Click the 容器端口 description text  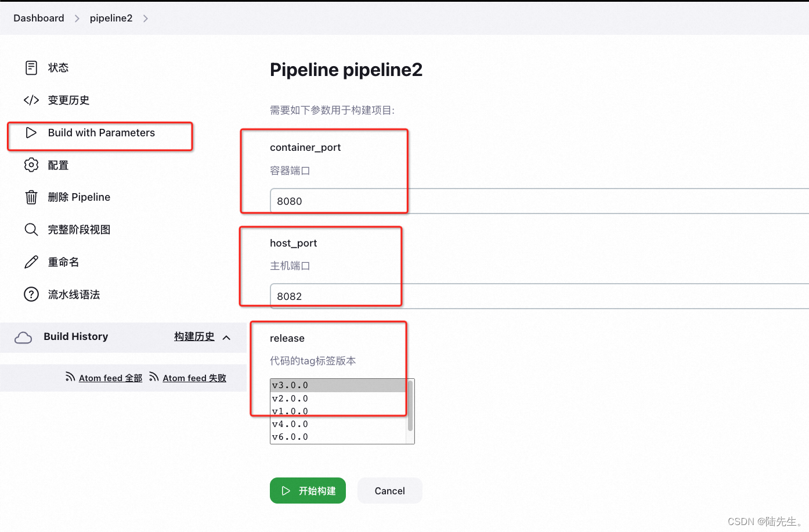click(x=290, y=171)
